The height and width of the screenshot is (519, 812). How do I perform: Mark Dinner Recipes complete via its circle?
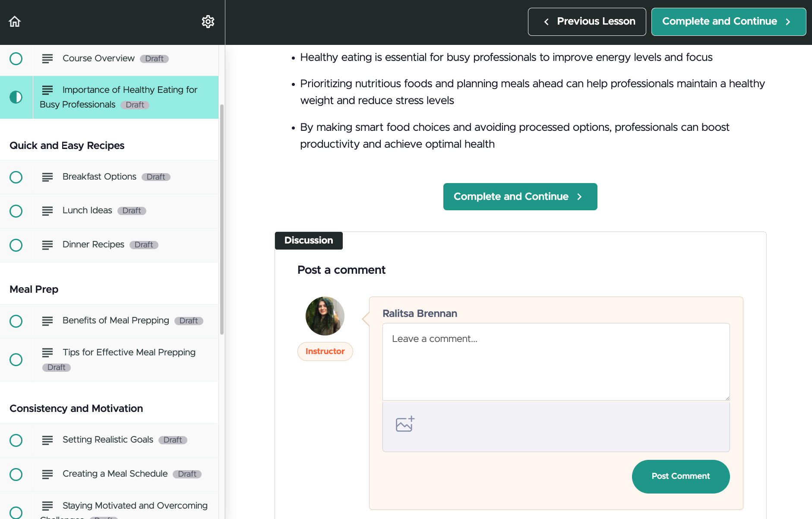[x=16, y=245]
